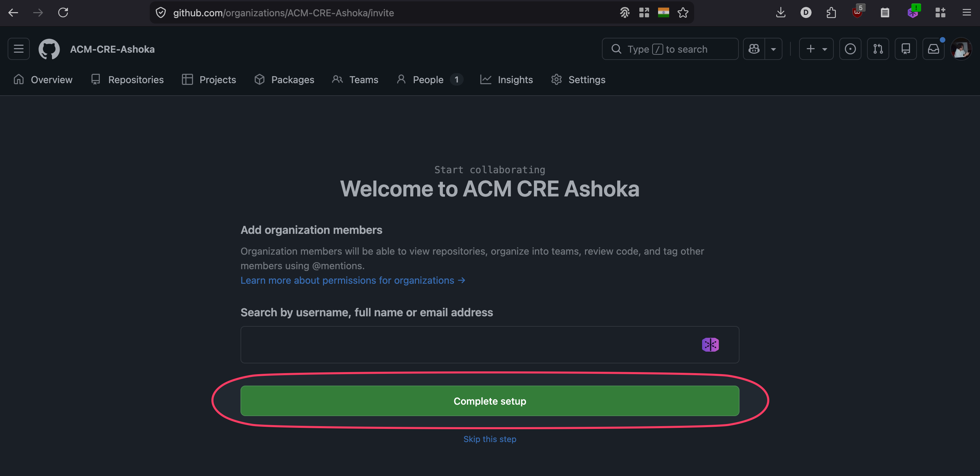The height and width of the screenshot is (476, 980).
Task: Click the ACM-CRE-Ashoka organization name
Action: 112,49
